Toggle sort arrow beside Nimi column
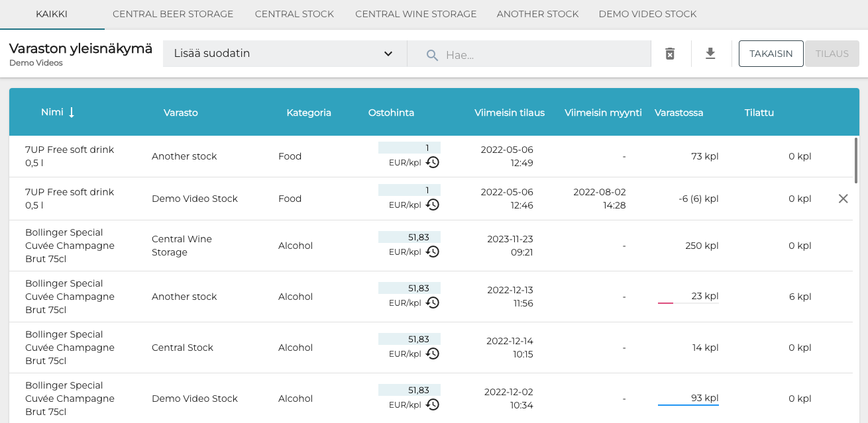Image resolution: width=868 pixels, height=423 pixels. click(x=72, y=113)
